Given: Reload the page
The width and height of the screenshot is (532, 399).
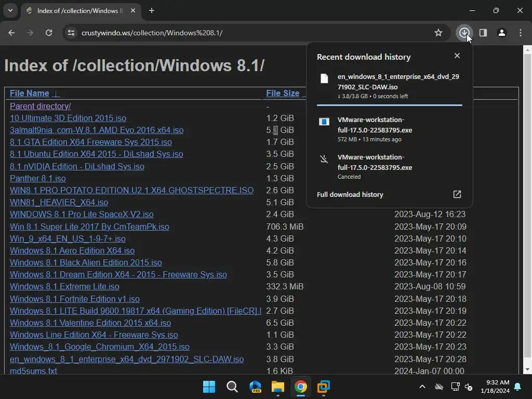Looking at the screenshot, I should (x=49, y=33).
